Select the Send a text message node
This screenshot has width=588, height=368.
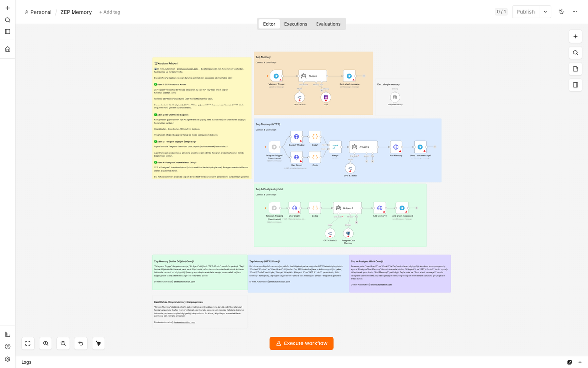coord(349,76)
